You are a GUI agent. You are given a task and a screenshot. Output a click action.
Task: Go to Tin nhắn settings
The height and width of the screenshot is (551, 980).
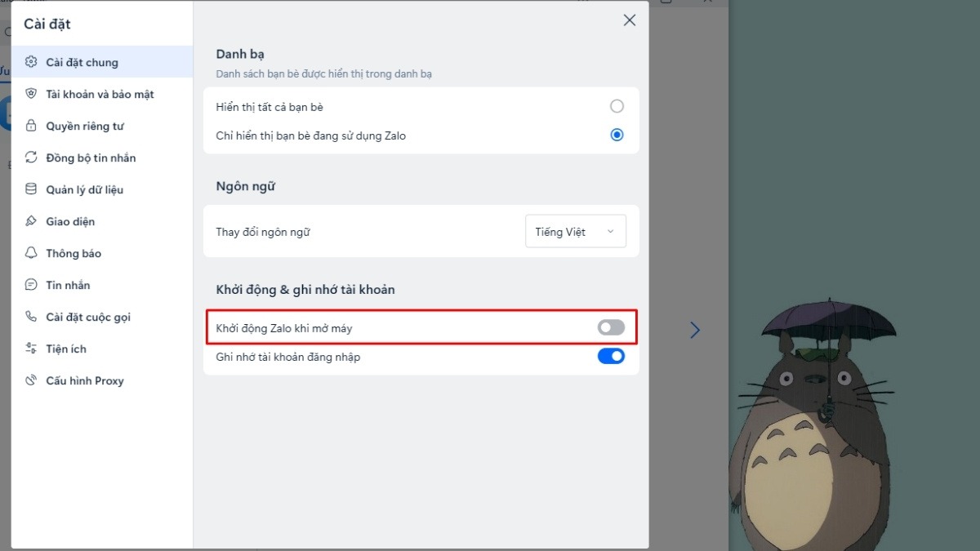pos(102,285)
